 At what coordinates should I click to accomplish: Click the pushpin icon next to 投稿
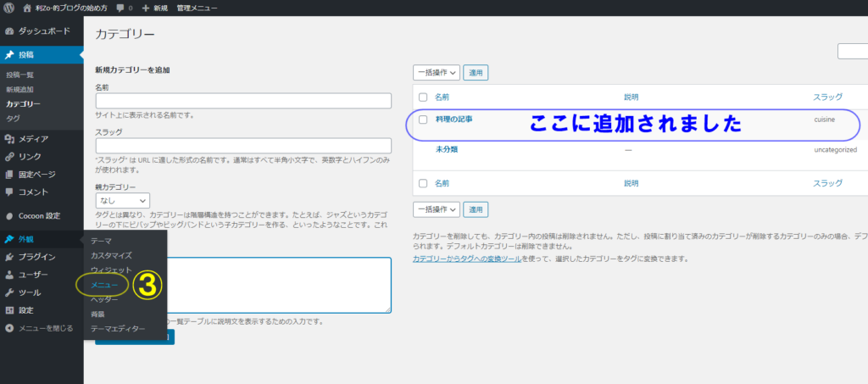[9, 55]
